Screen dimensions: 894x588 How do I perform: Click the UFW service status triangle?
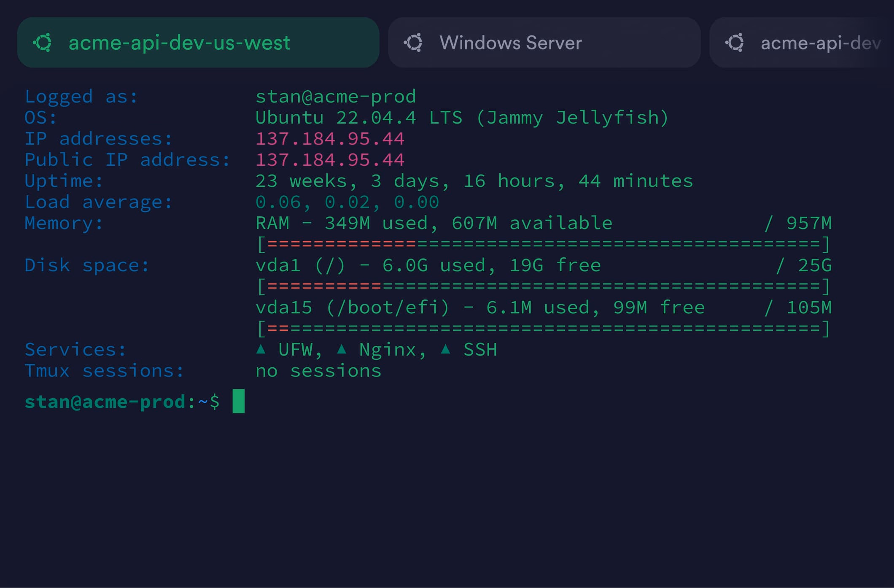pyautogui.click(x=261, y=349)
